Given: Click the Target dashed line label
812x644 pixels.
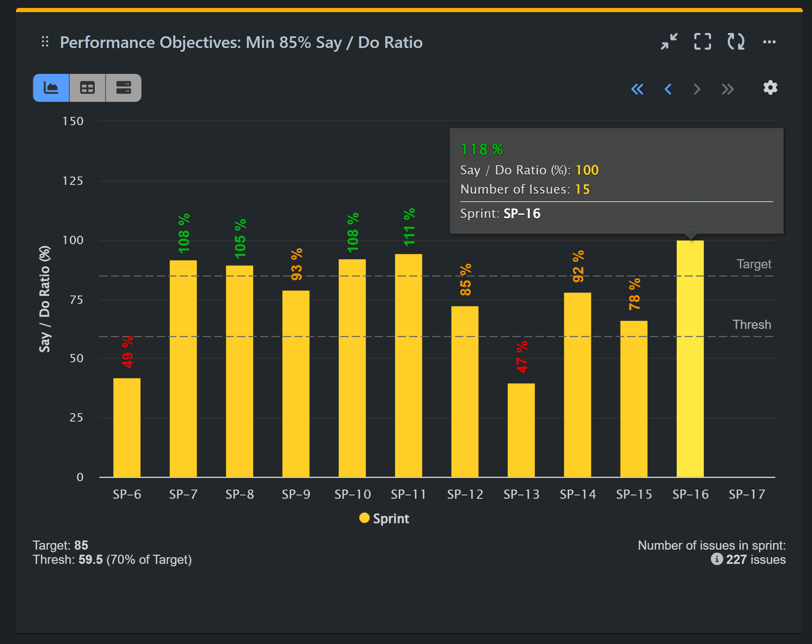Looking at the screenshot, I should coord(754,264).
